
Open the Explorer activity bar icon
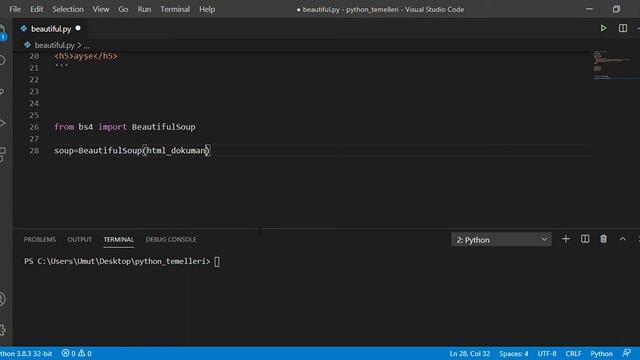click(x=2, y=33)
